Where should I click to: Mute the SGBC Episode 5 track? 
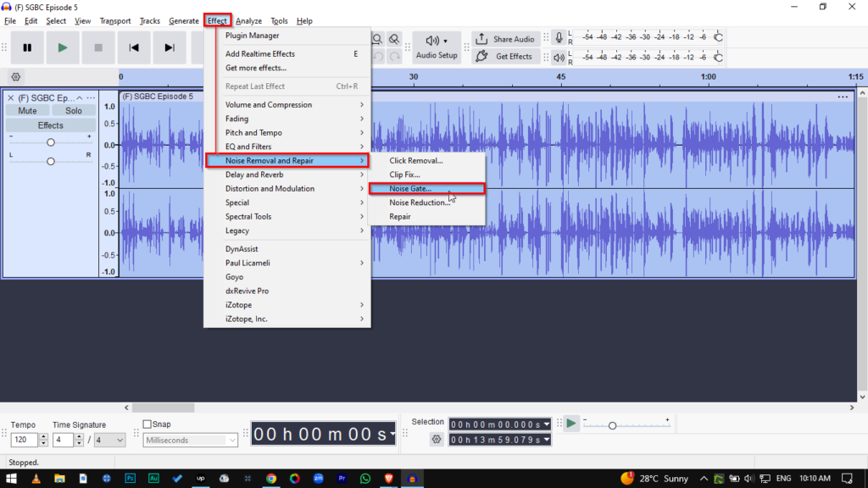pyautogui.click(x=27, y=111)
